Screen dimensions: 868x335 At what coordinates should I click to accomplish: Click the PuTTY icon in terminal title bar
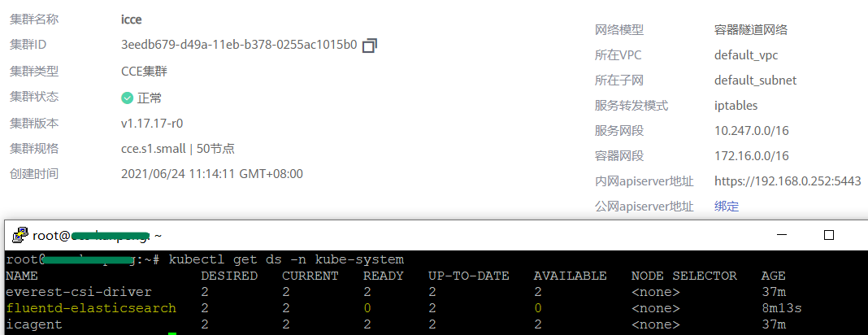point(20,235)
